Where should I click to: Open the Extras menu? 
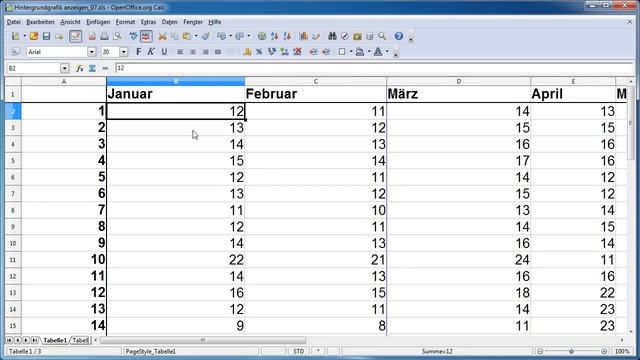pos(148,22)
